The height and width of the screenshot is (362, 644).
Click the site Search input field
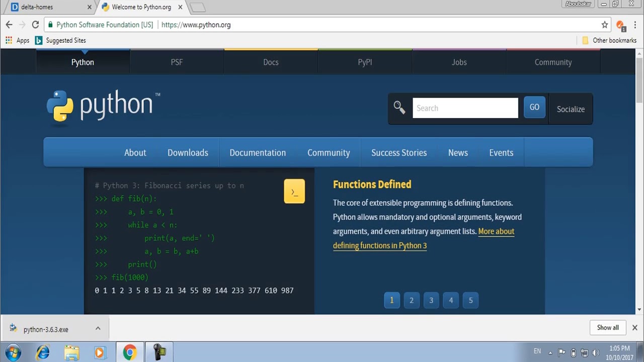tap(465, 108)
